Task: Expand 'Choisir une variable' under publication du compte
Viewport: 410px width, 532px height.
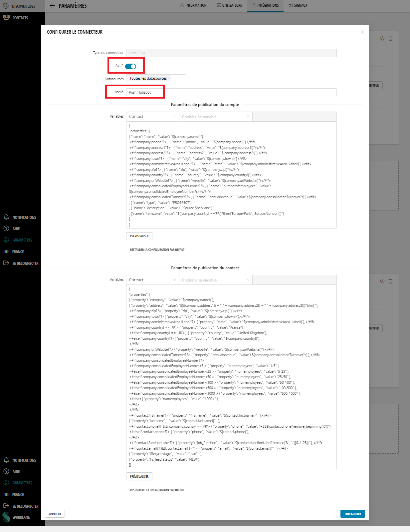Action: tap(215, 117)
